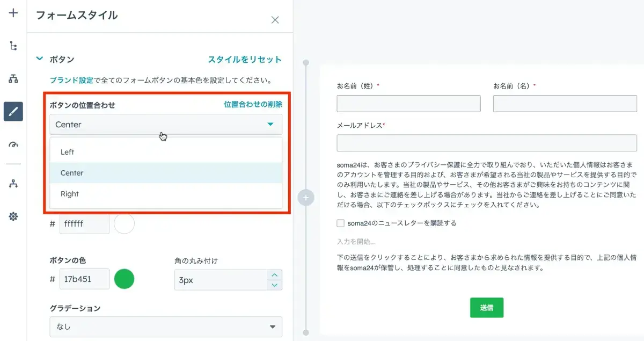Choose Center alignment option
The image size is (644, 341).
tap(166, 173)
